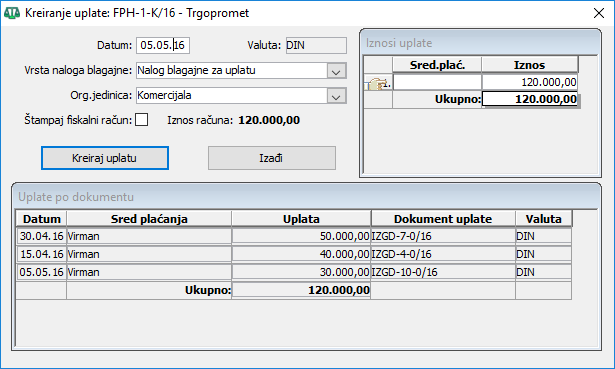Click Virman in the 15.04.16 row
This screenshot has width=615, height=369.
149,254
